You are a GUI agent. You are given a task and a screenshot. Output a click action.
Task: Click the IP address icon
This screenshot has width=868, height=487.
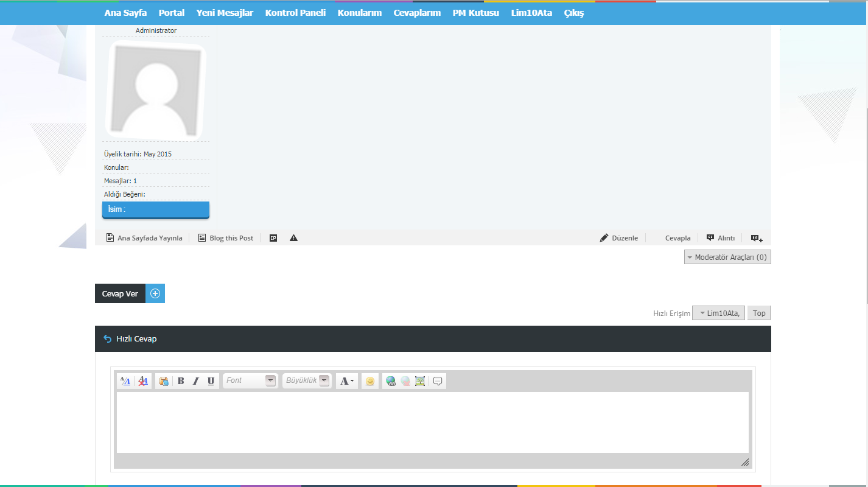tap(273, 238)
